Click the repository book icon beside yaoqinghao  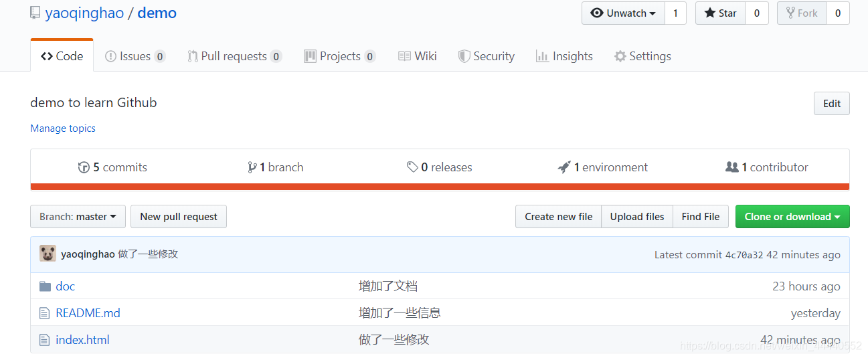[x=35, y=13]
